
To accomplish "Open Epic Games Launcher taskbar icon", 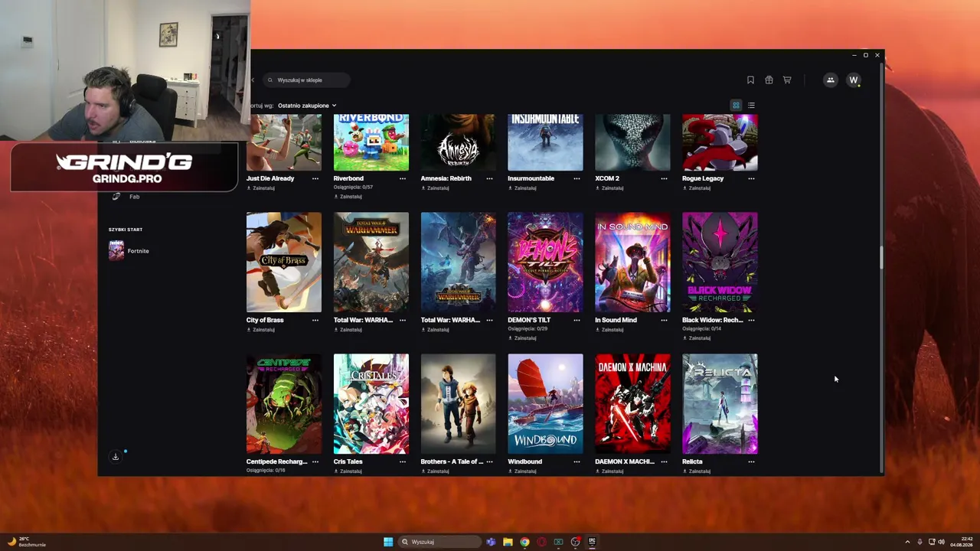I will tap(592, 542).
